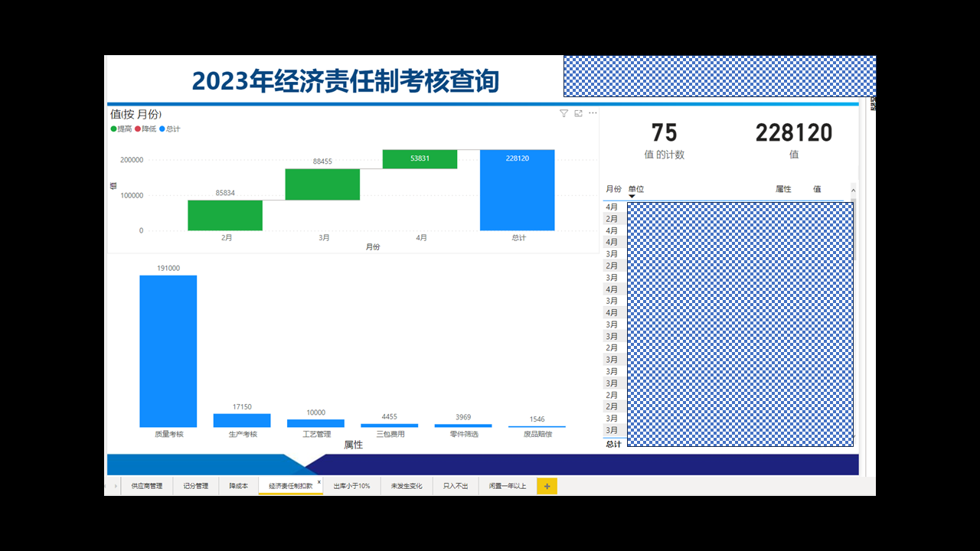Viewport: 980px width, 551px height.
Task: Click the focus mode icon on chart
Action: (x=579, y=113)
